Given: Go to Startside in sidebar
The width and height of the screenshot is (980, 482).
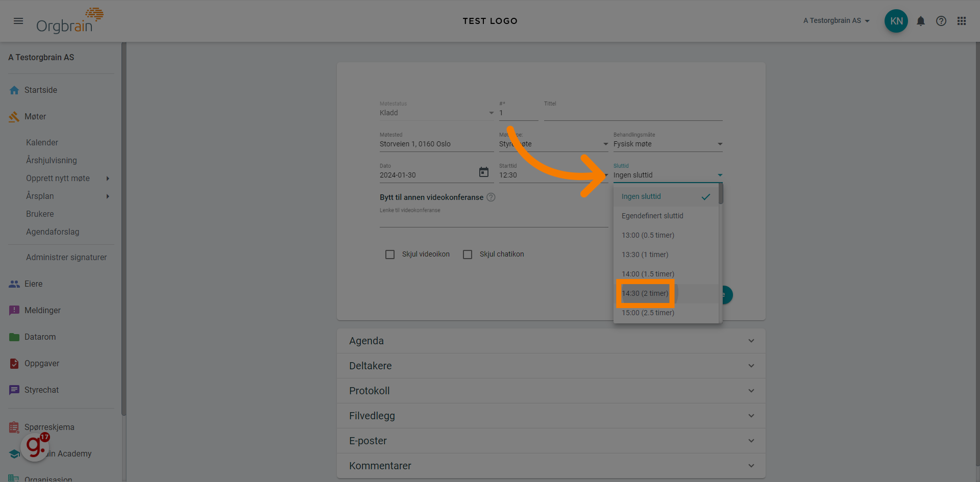Looking at the screenshot, I should click(41, 90).
